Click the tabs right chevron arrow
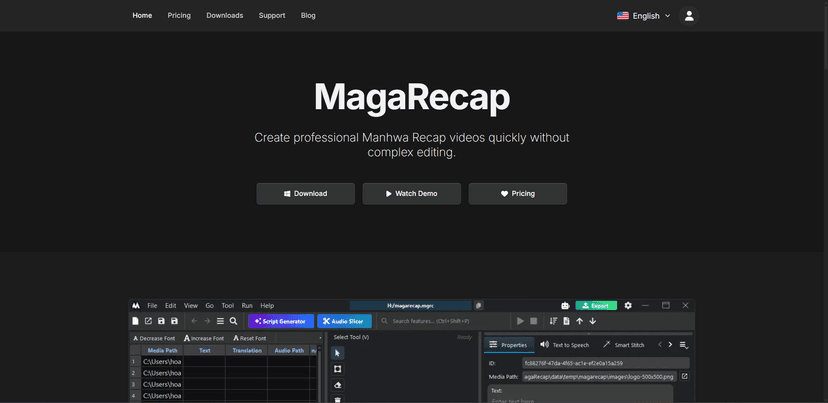This screenshot has width=828, height=403. [x=671, y=345]
